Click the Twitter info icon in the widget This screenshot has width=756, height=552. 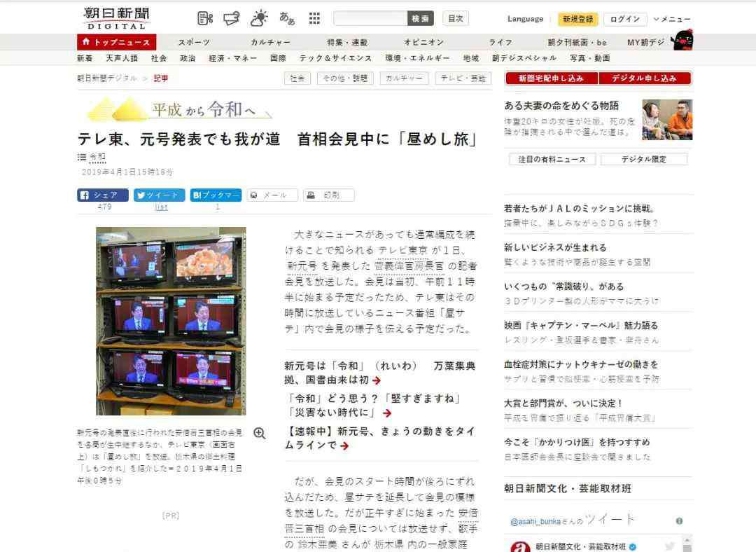point(679,520)
